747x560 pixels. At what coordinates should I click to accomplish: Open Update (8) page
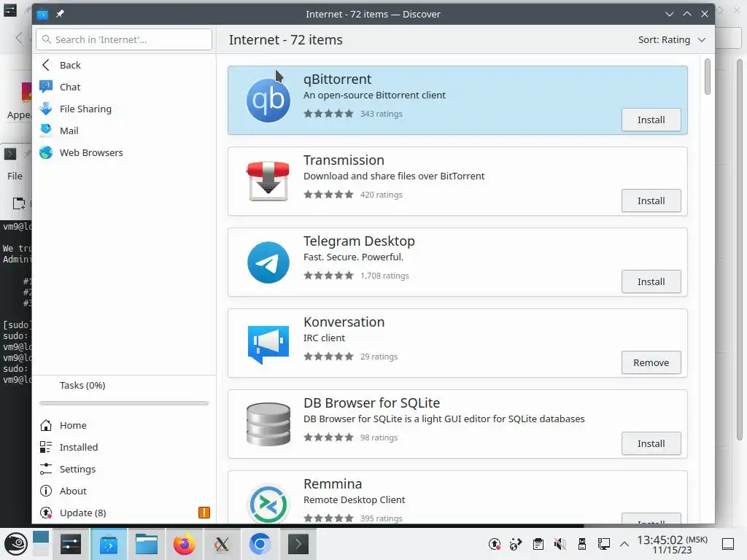[124, 513]
